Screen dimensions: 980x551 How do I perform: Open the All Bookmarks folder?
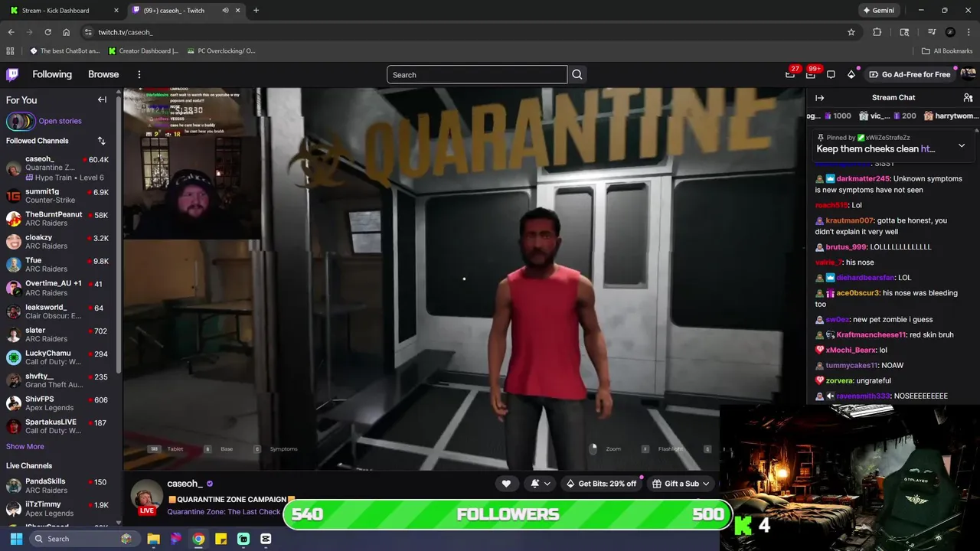coord(947,51)
